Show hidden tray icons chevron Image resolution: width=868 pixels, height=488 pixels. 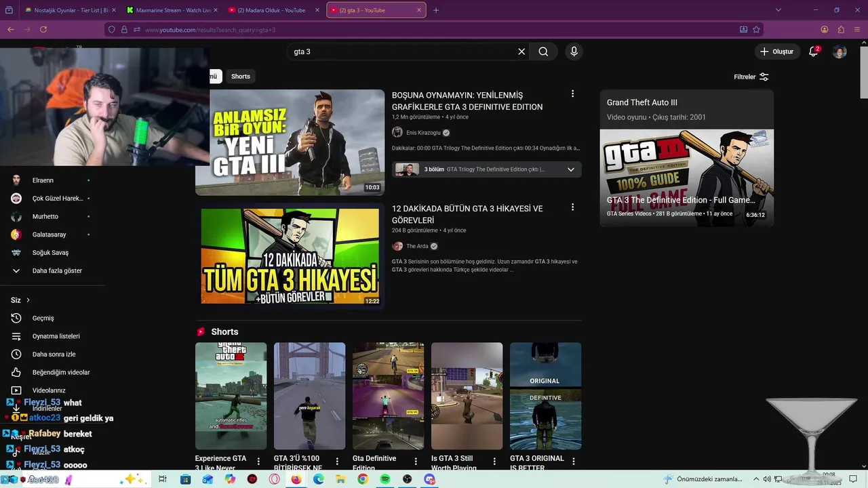point(756,479)
